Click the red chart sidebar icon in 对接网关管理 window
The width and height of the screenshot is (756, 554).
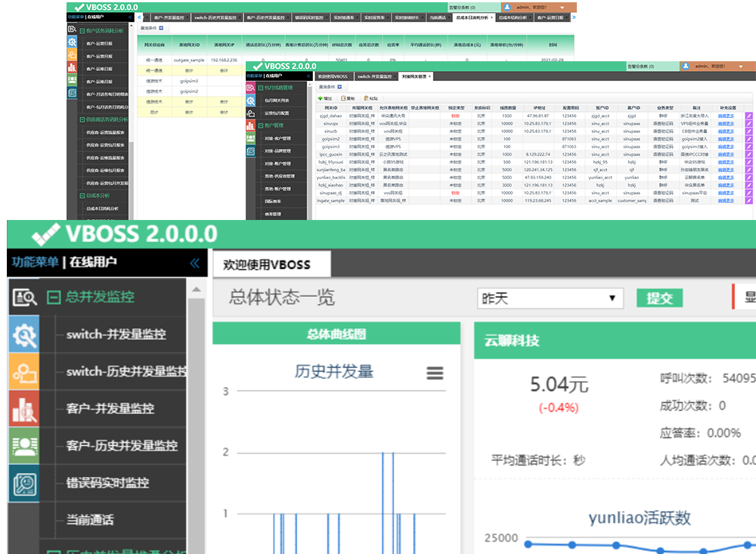(x=251, y=126)
